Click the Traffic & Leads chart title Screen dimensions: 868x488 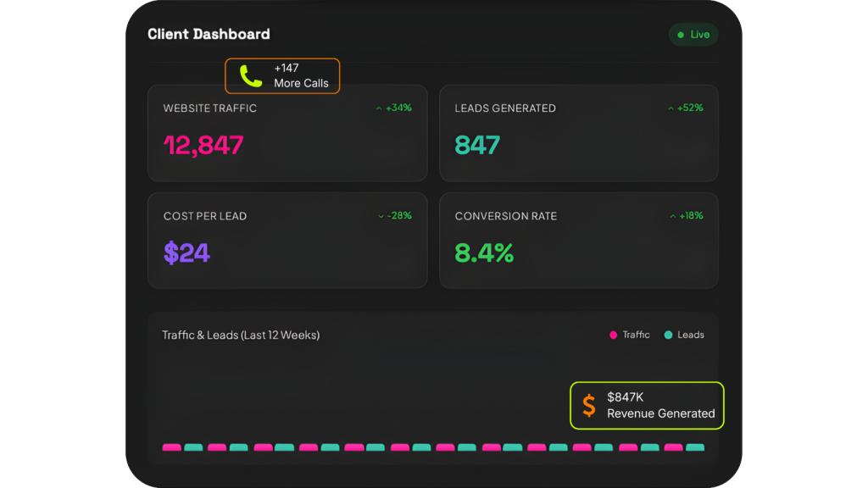241,335
